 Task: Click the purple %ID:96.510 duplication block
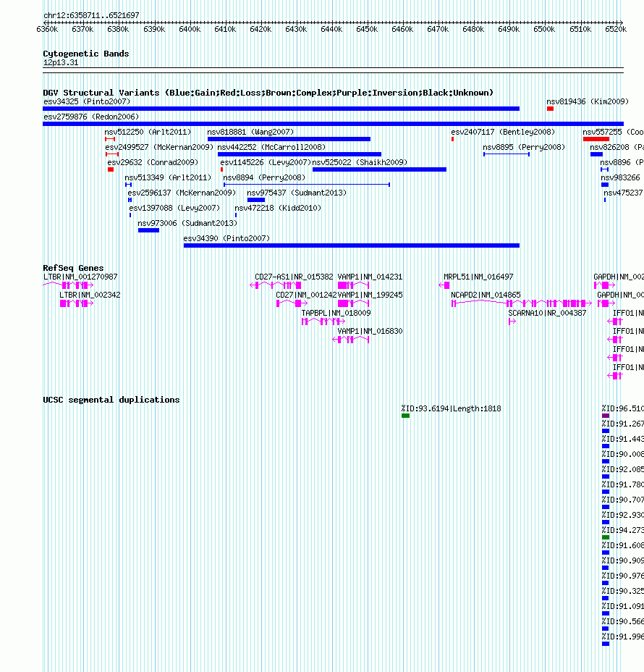606,416
